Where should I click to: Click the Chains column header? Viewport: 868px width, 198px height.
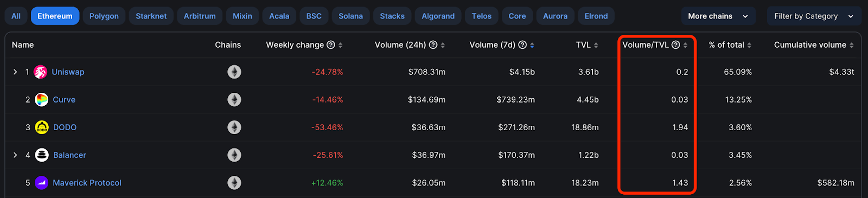coord(228,45)
